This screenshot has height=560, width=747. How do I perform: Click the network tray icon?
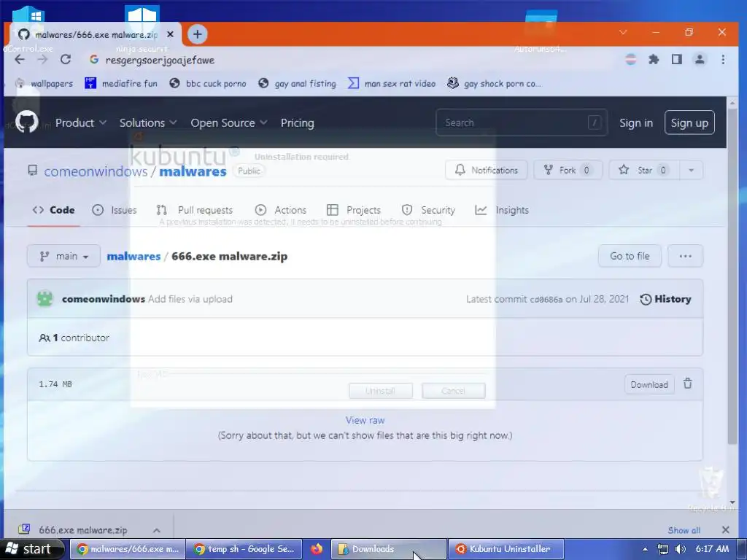click(x=662, y=549)
